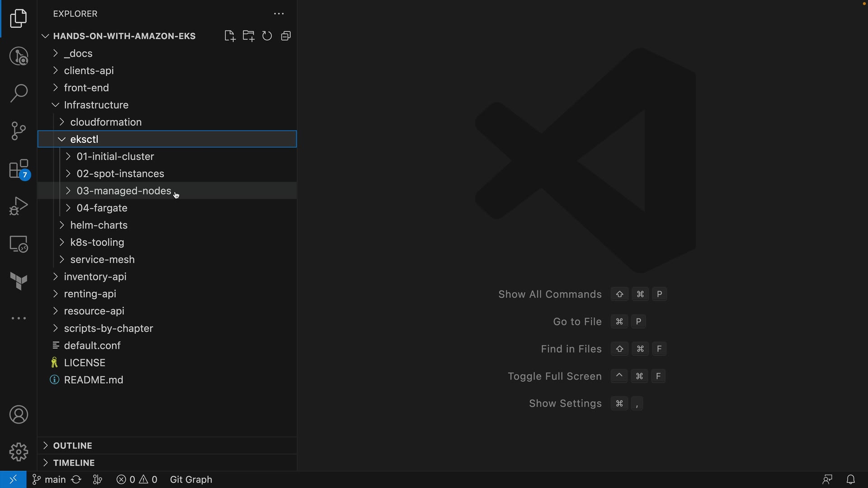The image size is (868, 488).
Task: Collapse all folders in Explorer
Action: click(286, 36)
